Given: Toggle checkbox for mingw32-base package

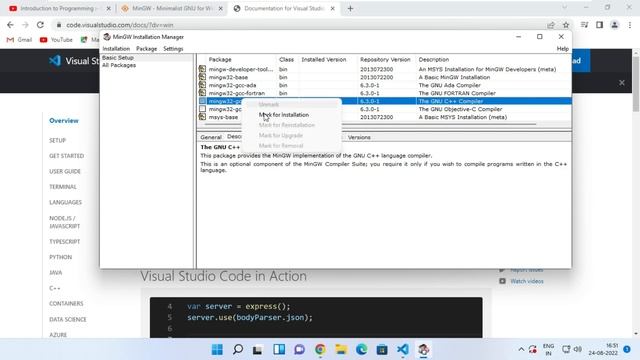Looking at the screenshot, I should click(x=202, y=77).
